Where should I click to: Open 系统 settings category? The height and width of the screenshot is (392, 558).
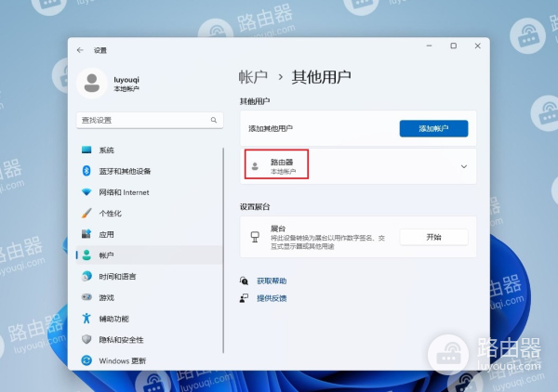tap(150, 150)
